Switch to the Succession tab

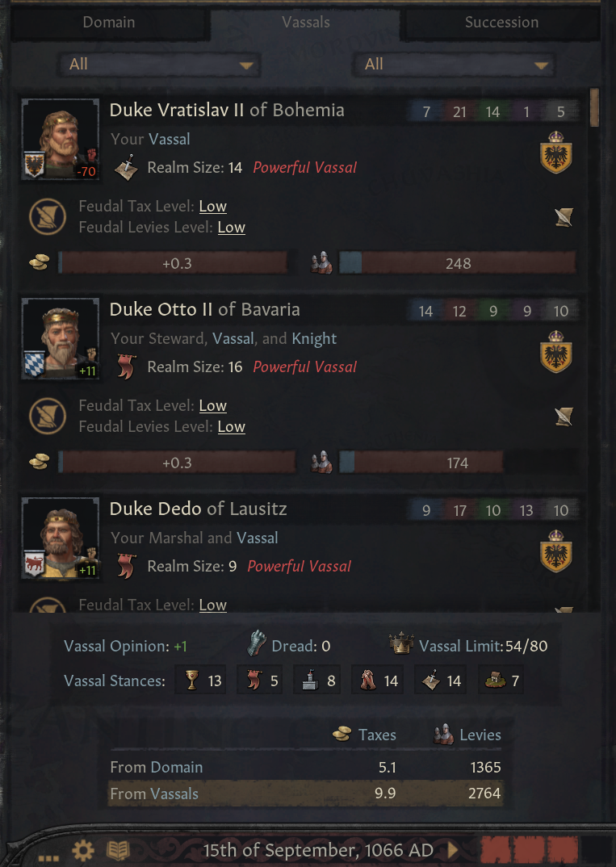point(501,23)
